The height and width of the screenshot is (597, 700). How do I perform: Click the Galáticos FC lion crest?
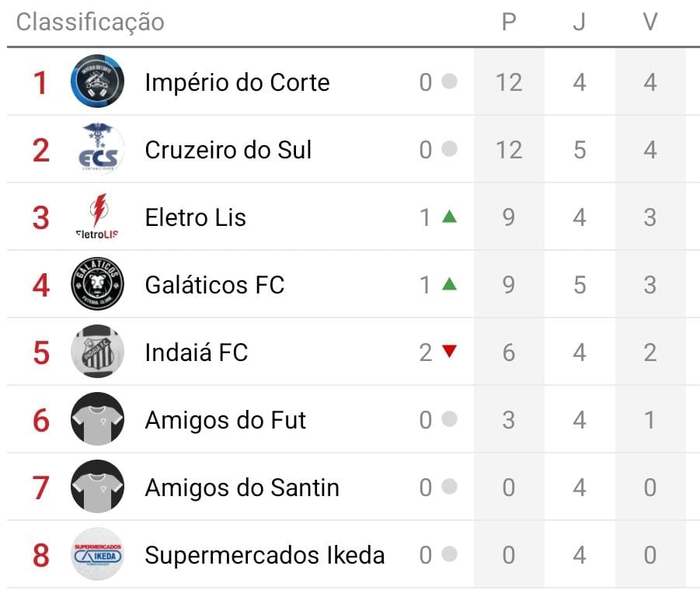point(97,284)
